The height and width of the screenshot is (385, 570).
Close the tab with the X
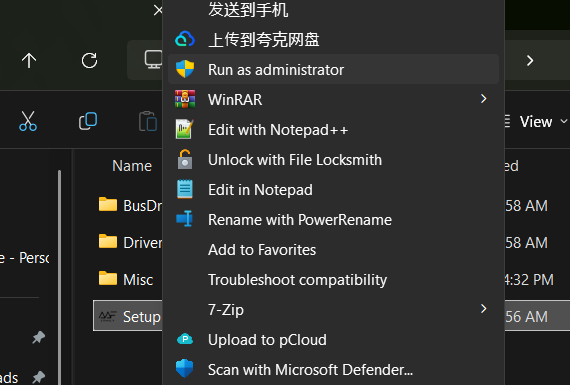pyautogui.click(x=158, y=10)
